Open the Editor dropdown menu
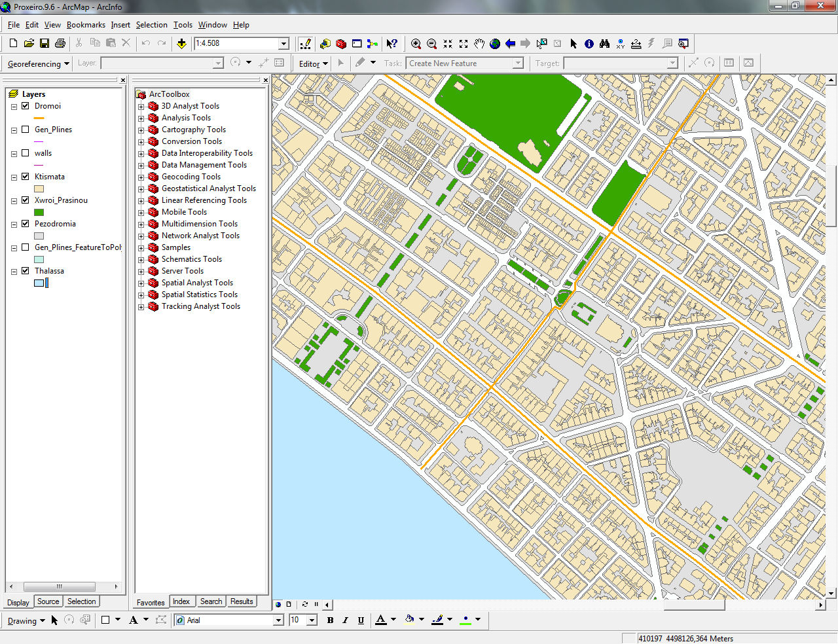 (313, 63)
